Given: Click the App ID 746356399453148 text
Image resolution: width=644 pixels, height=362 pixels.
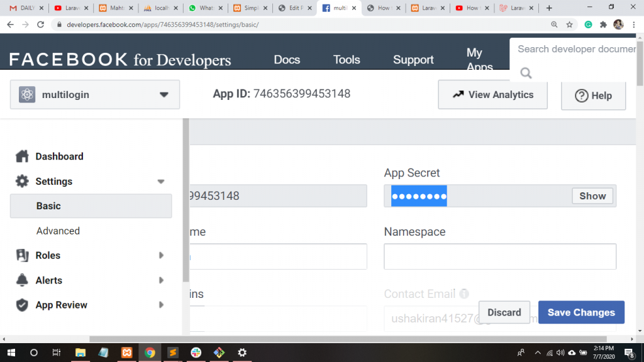Looking at the screenshot, I should pos(281,94).
